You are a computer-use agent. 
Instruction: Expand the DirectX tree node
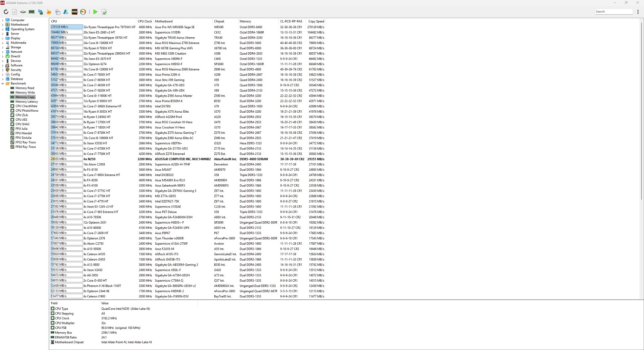tap(3, 56)
